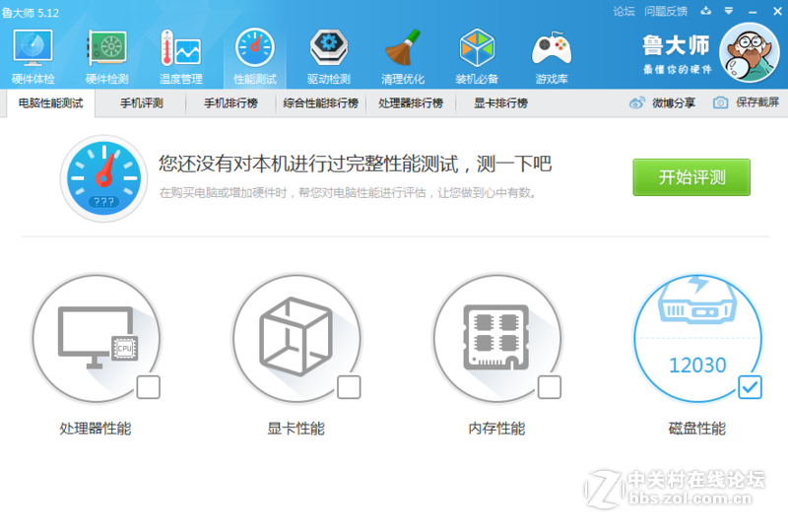
Task: Click the 鲁大师 mascot avatar
Action: pyautogui.click(x=750, y=53)
